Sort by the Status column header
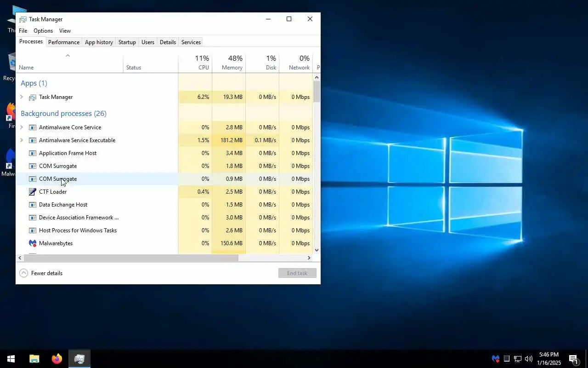This screenshot has height=368, width=588. 151,63
